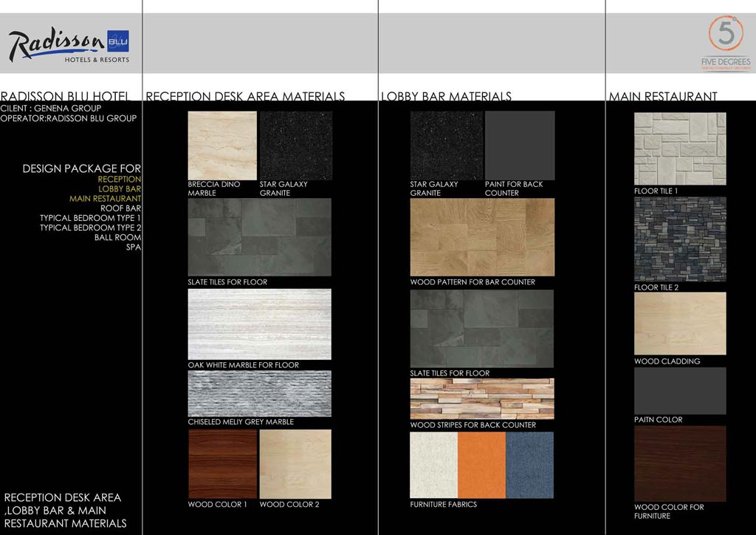The image size is (756, 535).
Task: Click the Five Degrees logo
Action: [x=726, y=44]
